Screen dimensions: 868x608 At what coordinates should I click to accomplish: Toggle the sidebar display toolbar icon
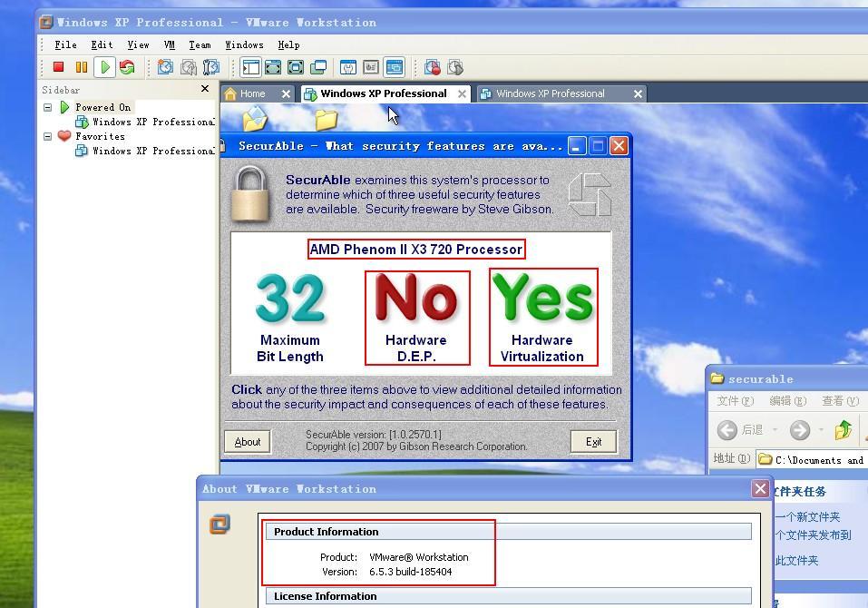[250, 67]
